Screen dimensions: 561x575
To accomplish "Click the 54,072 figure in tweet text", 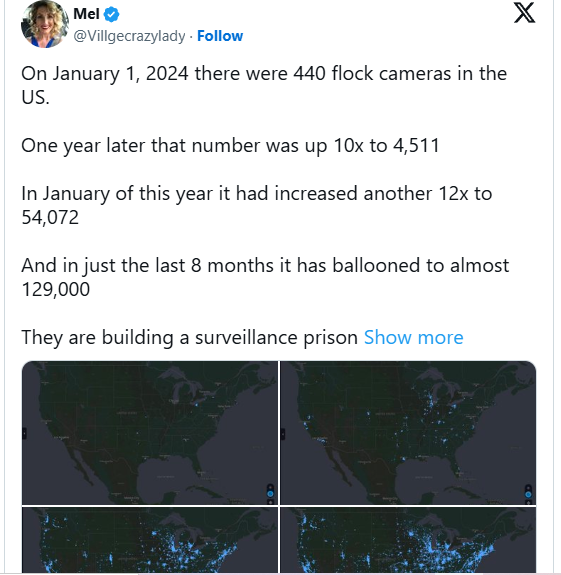I will [x=50, y=217].
